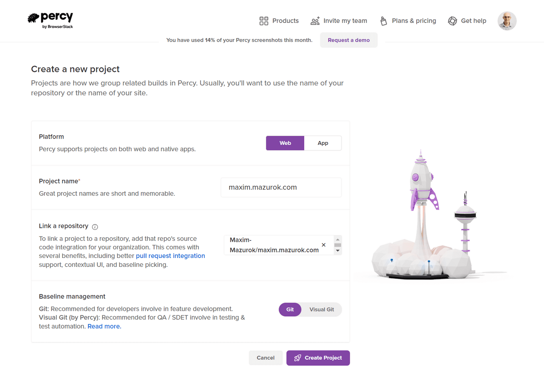
Task: Open the profile avatar picture
Action: click(x=507, y=21)
